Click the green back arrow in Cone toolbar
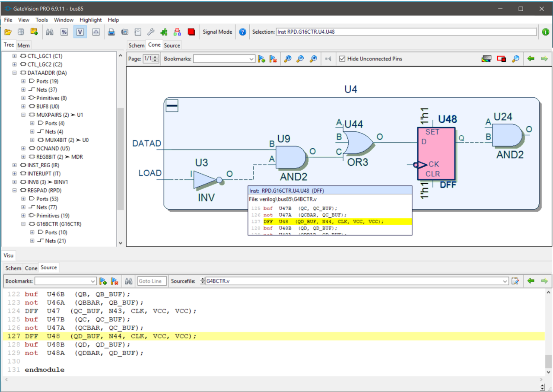Image resolution: width=553 pixels, height=392 pixels. pyautogui.click(x=531, y=59)
